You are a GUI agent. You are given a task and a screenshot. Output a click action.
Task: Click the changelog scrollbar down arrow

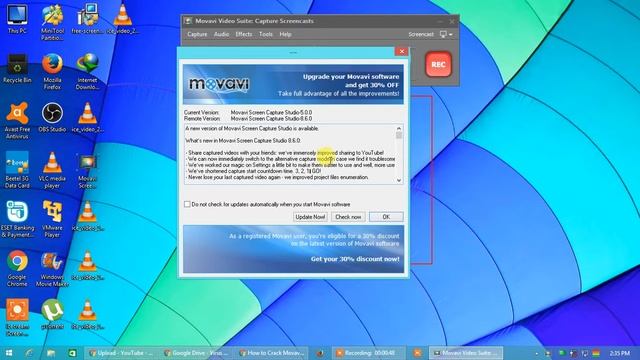tap(399, 180)
